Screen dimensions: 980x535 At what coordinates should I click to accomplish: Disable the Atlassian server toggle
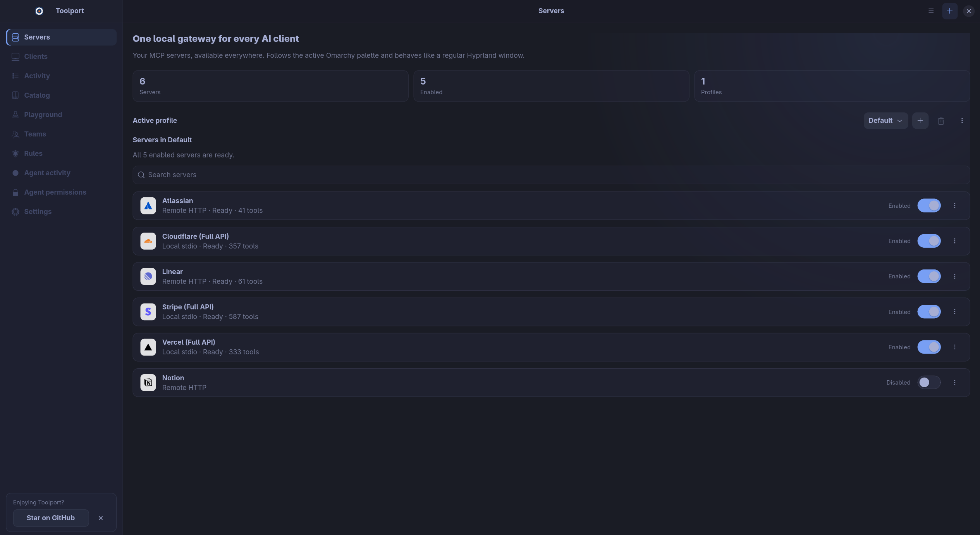929,205
